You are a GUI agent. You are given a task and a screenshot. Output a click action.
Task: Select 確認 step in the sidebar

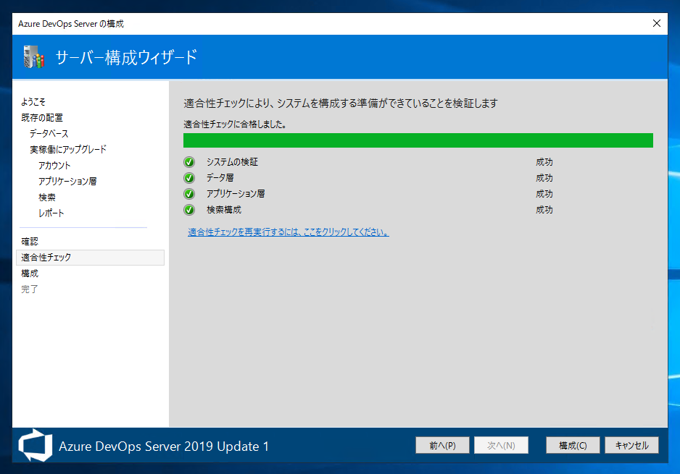[x=30, y=242]
